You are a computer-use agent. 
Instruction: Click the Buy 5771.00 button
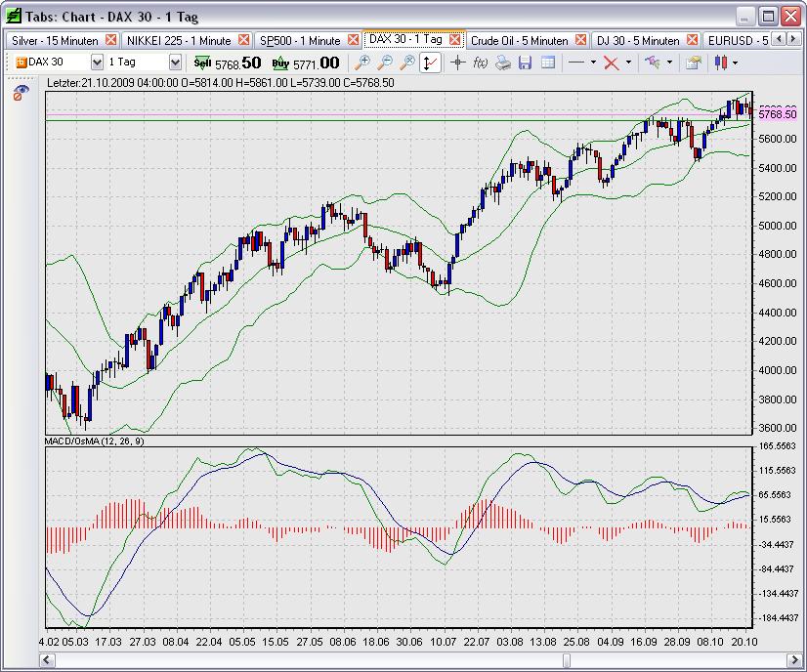(x=306, y=63)
